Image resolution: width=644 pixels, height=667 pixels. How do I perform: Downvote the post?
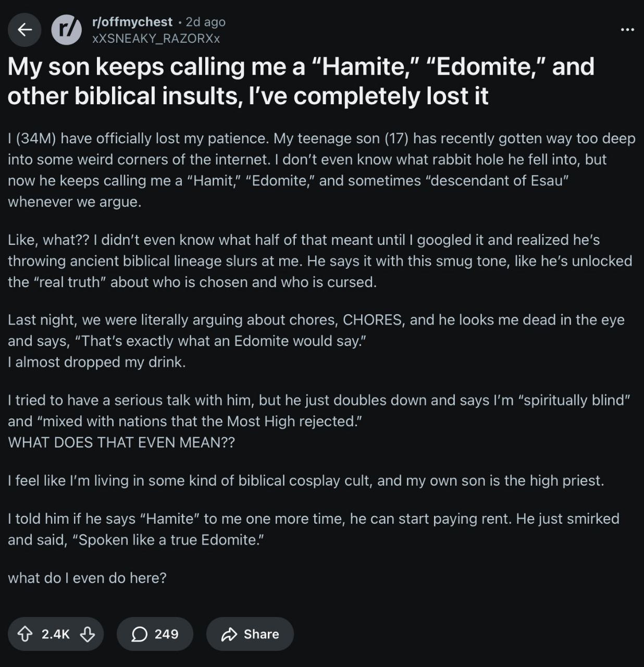point(87,634)
